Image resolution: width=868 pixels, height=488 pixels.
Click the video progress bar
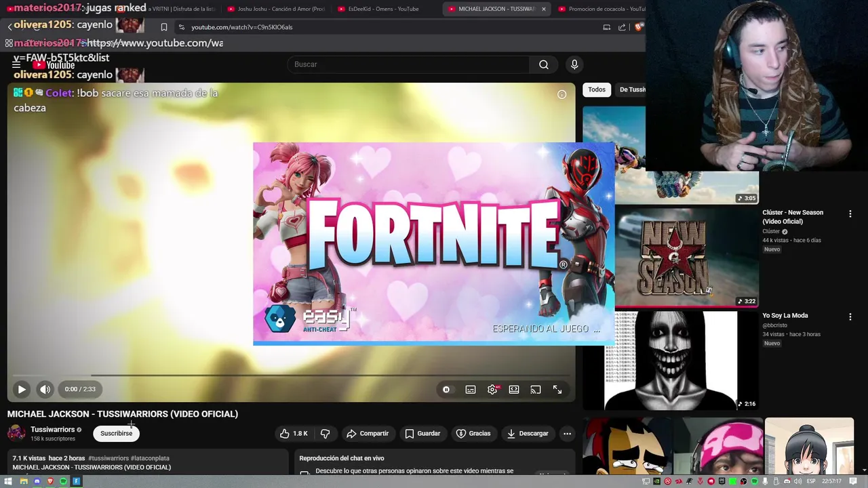(x=292, y=375)
